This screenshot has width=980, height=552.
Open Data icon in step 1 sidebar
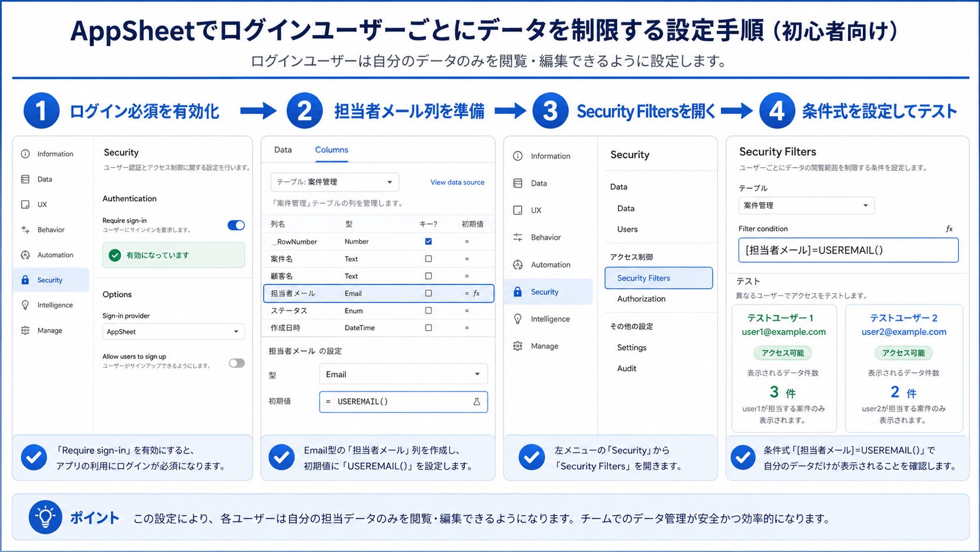[x=25, y=179]
